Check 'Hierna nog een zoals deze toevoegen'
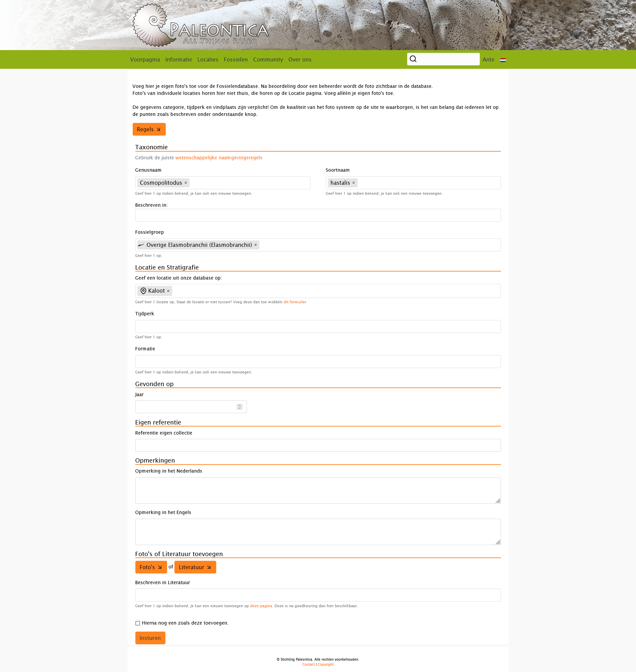Viewport: 636px width, 672px height. pyautogui.click(x=138, y=623)
